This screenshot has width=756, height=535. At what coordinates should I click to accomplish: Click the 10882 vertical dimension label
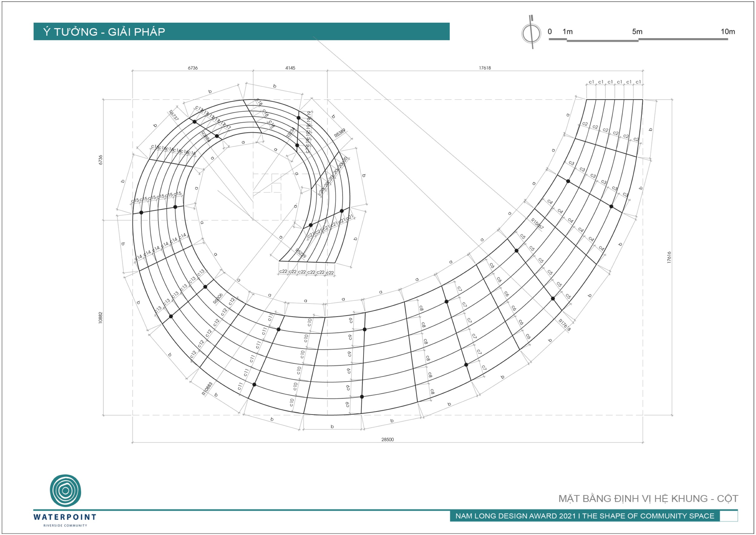(x=100, y=317)
